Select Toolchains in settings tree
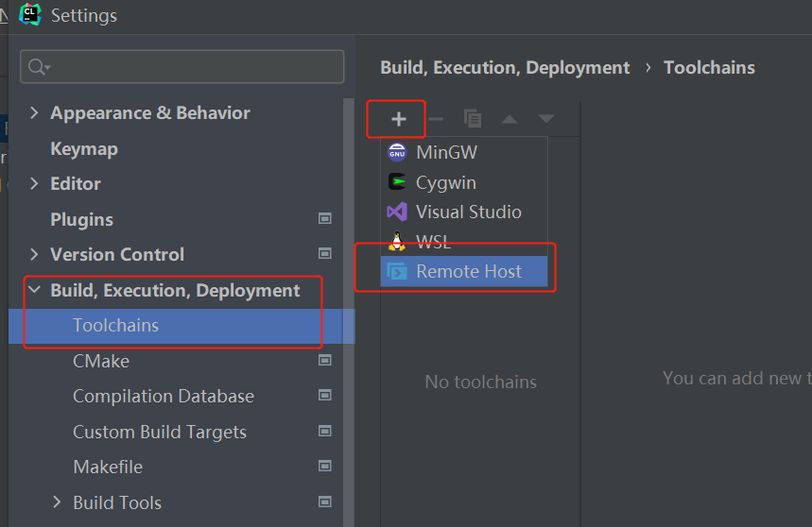Image resolution: width=812 pixels, height=527 pixels. [181, 326]
